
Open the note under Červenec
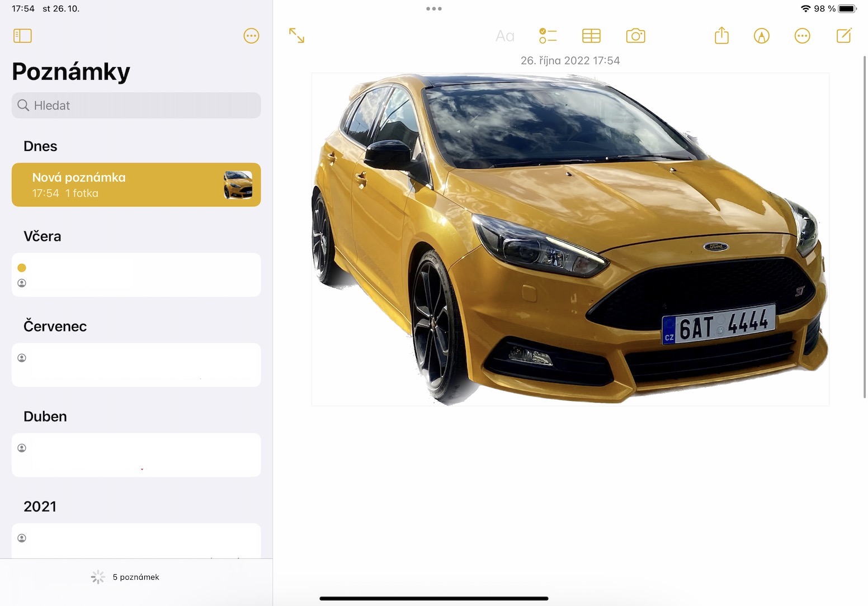[x=136, y=364]
